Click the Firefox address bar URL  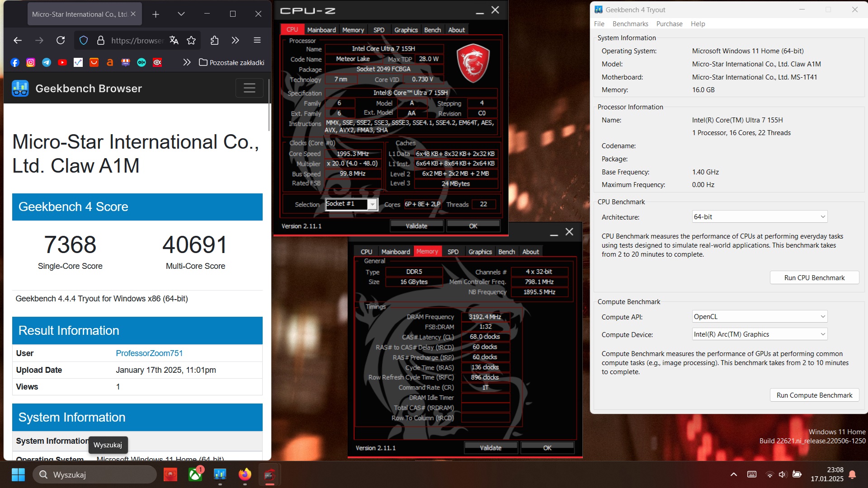click(x=137, y=41)
